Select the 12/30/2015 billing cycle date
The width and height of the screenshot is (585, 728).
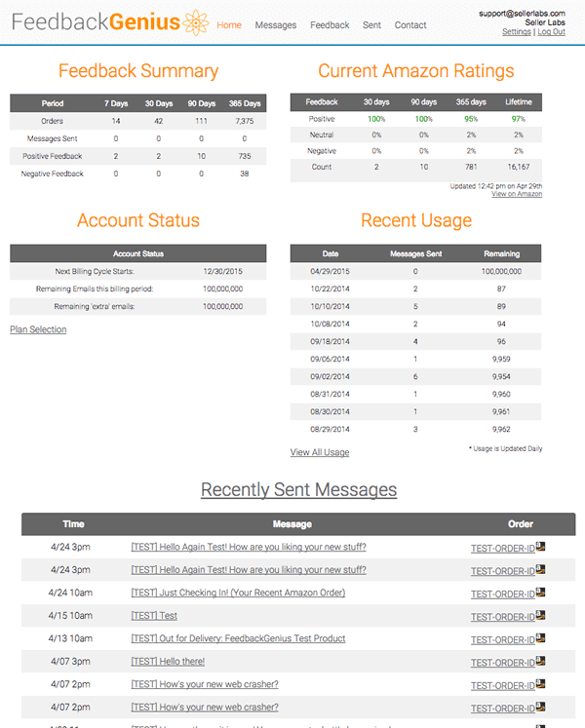click(222, 271)
